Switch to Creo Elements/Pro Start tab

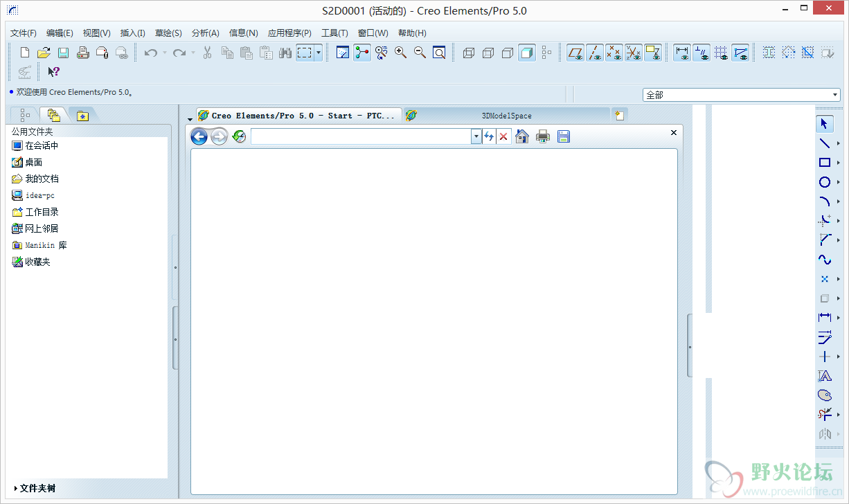click(x=298, y=116)
